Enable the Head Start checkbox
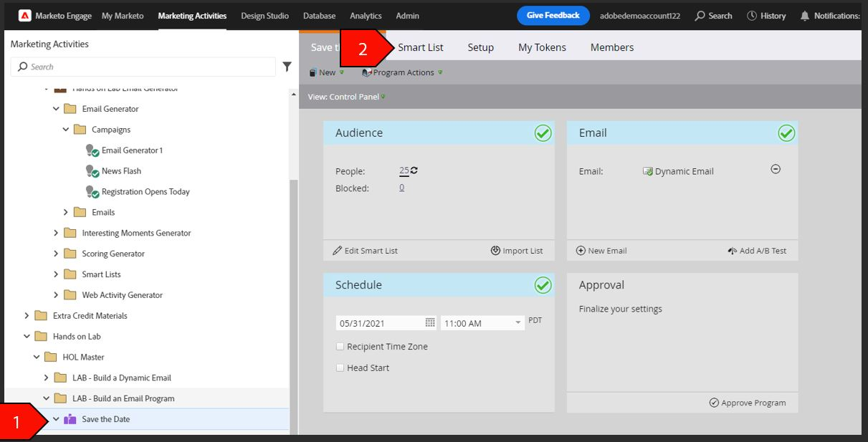This screenshot has height=442, width=868. (x=340, y=368)
